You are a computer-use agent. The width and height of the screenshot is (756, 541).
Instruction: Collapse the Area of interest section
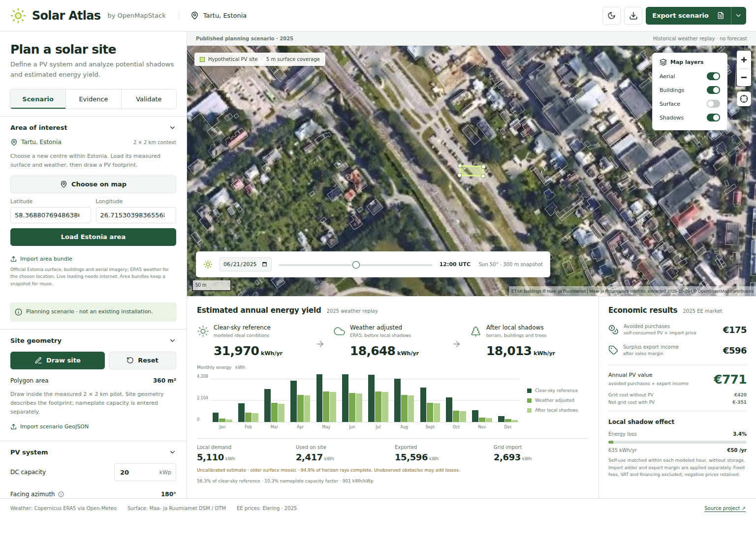pos(172,128)
